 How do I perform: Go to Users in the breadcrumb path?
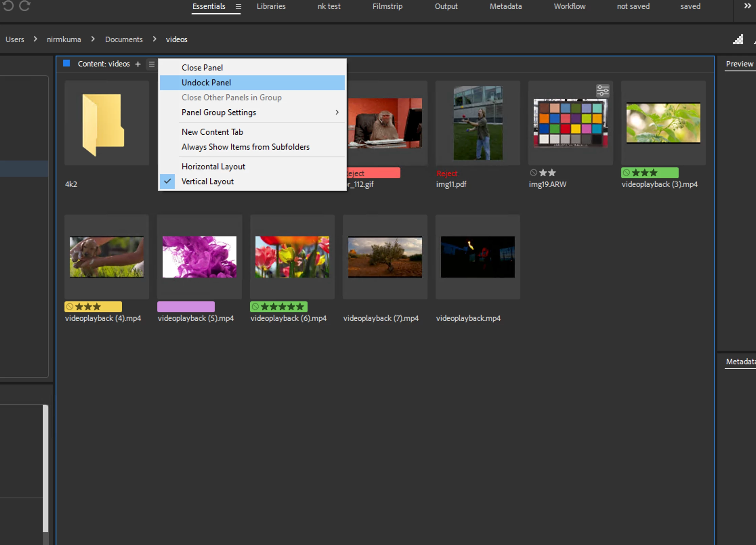click(15, 40)
